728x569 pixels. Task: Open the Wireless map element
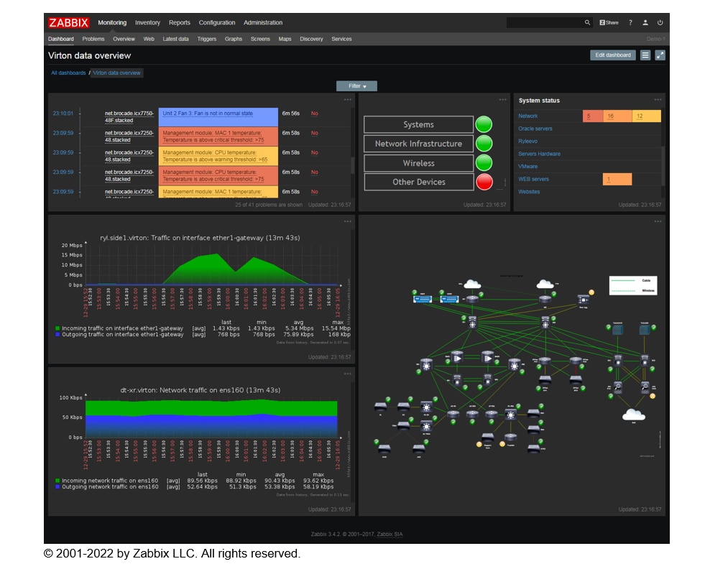418,163
